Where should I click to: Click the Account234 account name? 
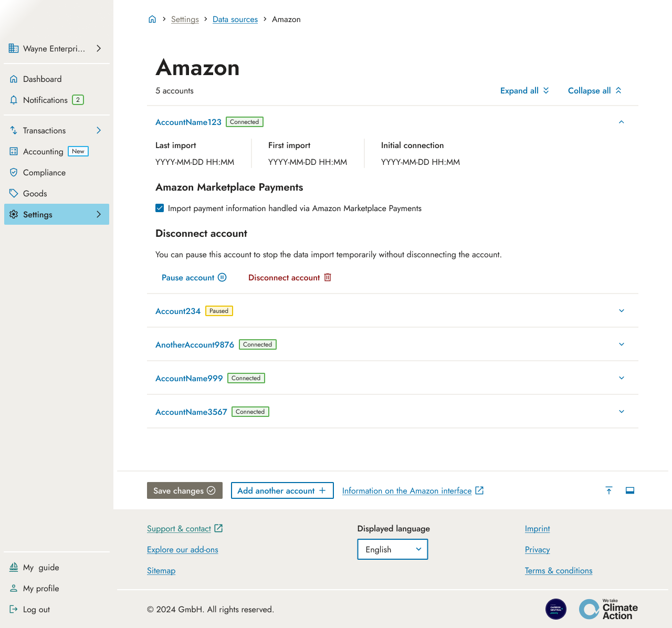(178, 311)
